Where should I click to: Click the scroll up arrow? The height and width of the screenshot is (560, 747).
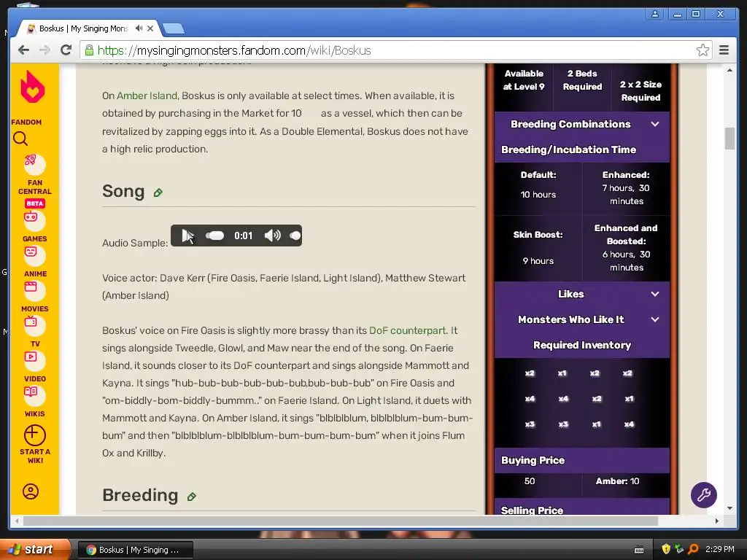(729, 70)
